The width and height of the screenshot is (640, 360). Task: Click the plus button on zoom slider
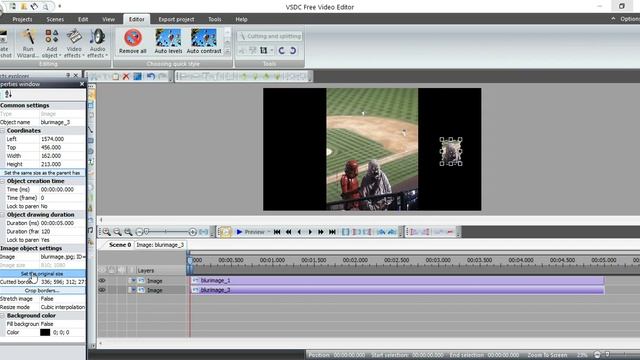(x=193, y=232)
